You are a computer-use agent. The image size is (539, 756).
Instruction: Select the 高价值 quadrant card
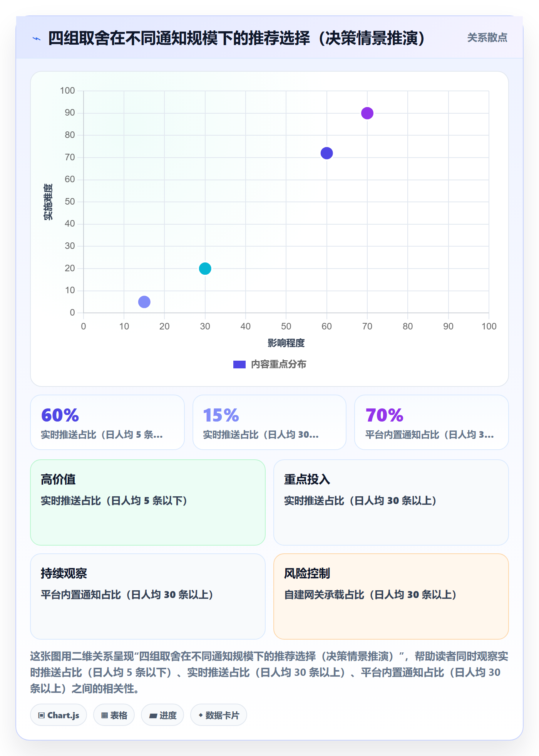pos(148,502)
